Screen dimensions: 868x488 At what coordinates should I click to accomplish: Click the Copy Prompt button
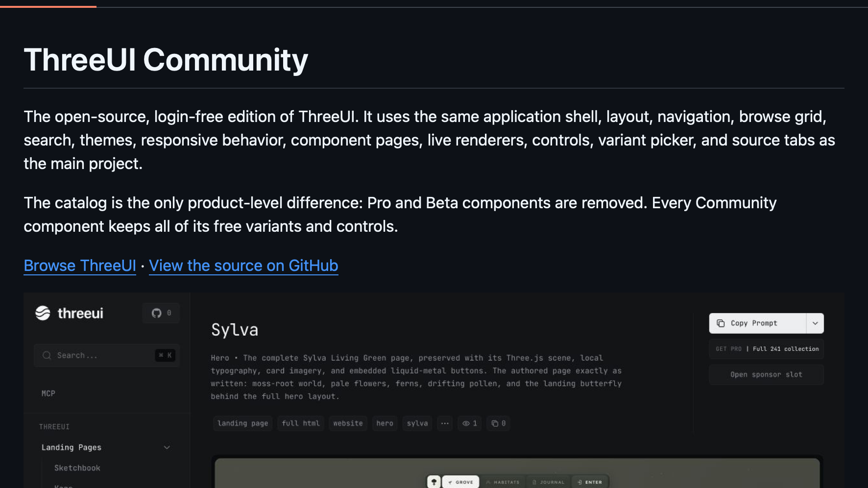coord(758,323)
